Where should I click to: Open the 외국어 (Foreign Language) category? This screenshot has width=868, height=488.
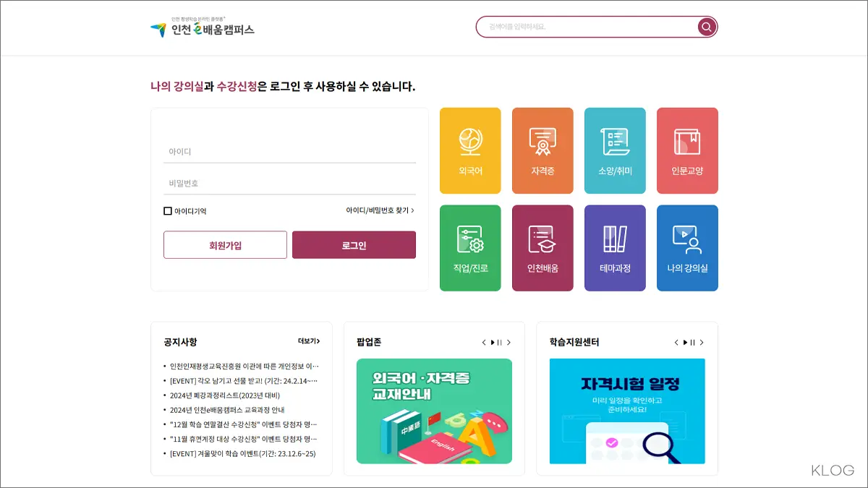click(x=470, y=150)
